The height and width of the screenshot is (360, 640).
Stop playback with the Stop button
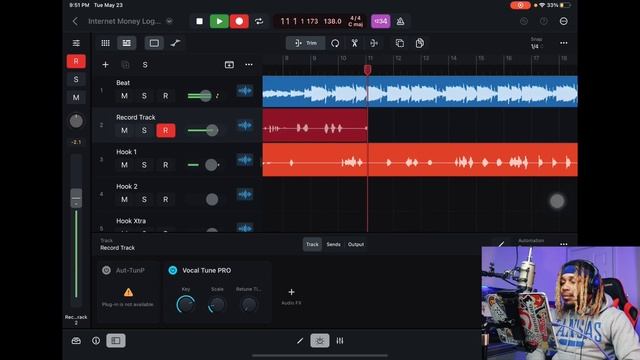tap(199, 21)
